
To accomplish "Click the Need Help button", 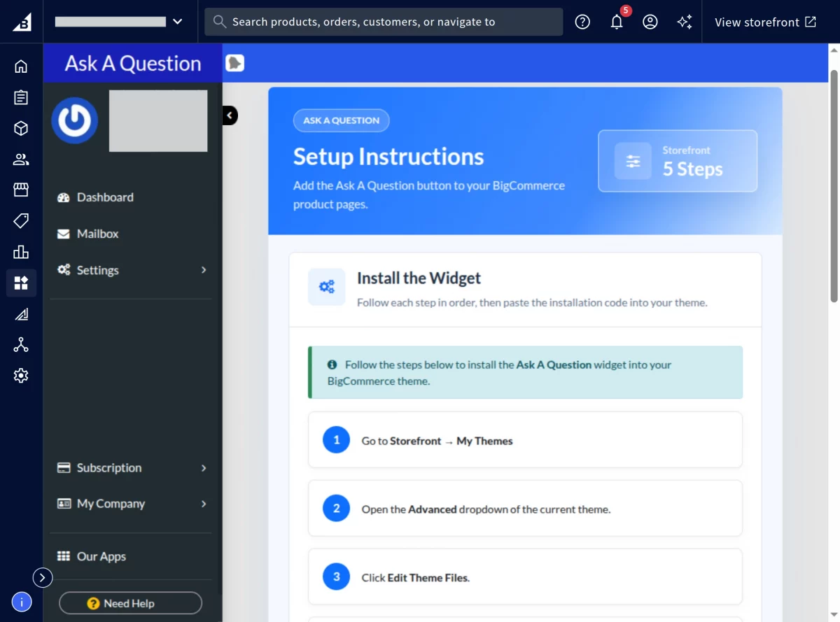I will coord(130,603).
